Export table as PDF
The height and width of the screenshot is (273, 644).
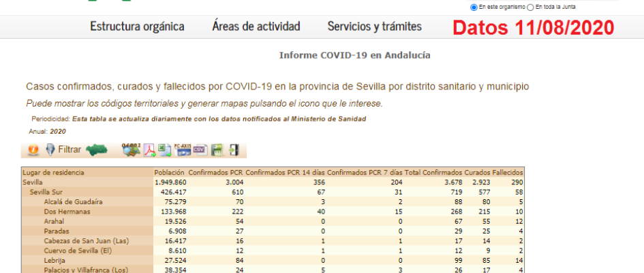(x=149, y=150)
